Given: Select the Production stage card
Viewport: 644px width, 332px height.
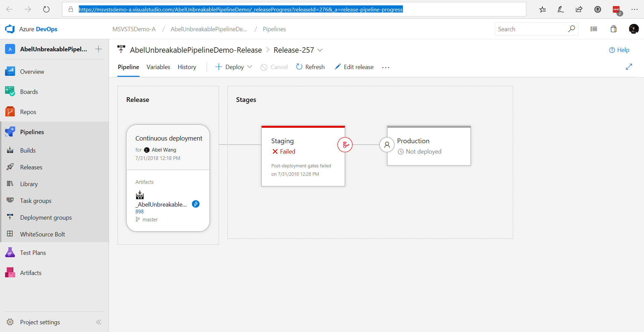Looking at the screenshot, I should [x=429, y=146].
